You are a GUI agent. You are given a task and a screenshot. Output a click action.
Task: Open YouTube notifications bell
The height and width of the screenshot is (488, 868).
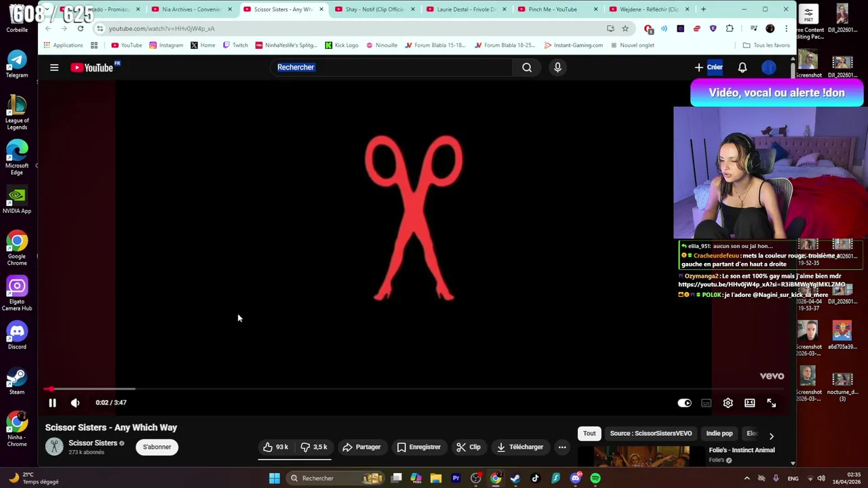tap(743, 67)
